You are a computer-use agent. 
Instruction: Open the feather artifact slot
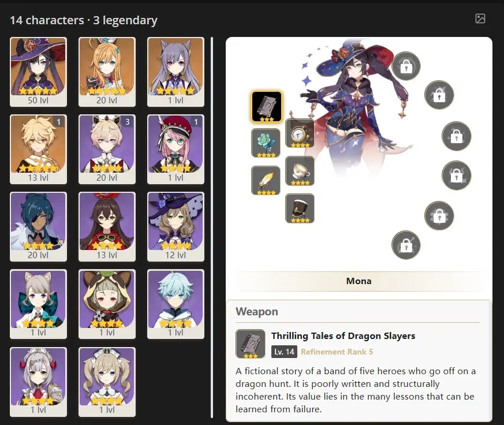266,180
